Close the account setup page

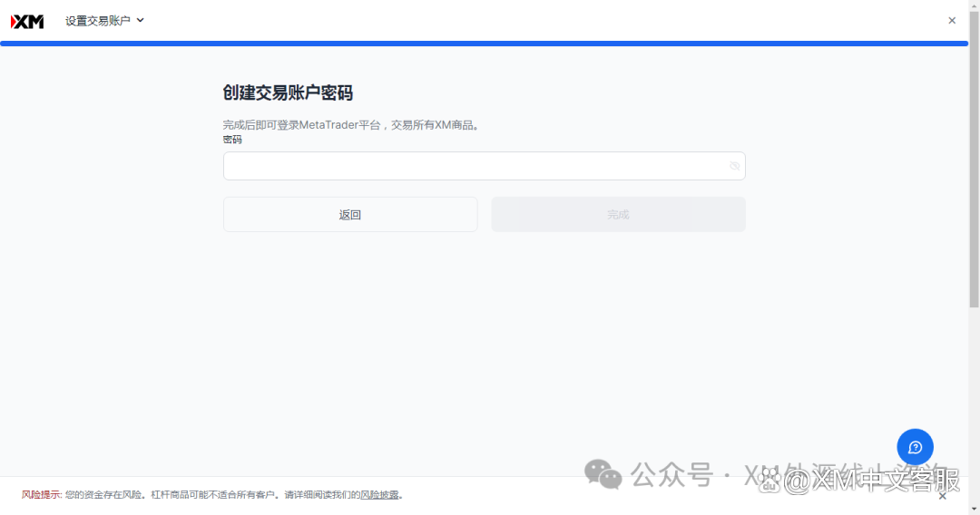[x=952, y=21]
